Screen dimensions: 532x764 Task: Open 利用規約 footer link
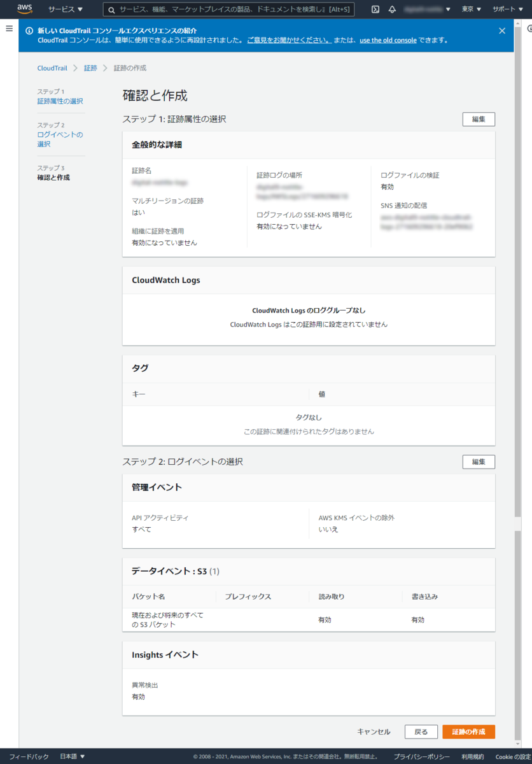[x=473, y=756]
